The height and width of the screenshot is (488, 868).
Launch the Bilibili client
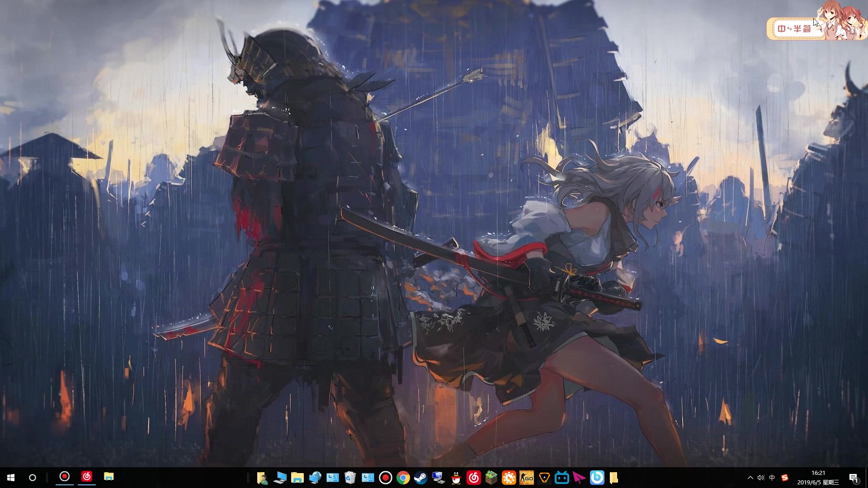coord(562,478)
